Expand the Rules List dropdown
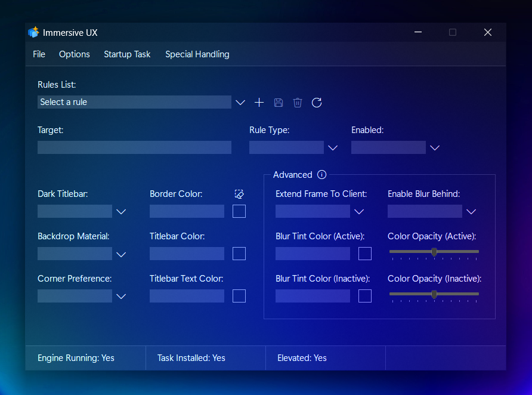This screenshot has width=532, height=395. coord(240,103)
